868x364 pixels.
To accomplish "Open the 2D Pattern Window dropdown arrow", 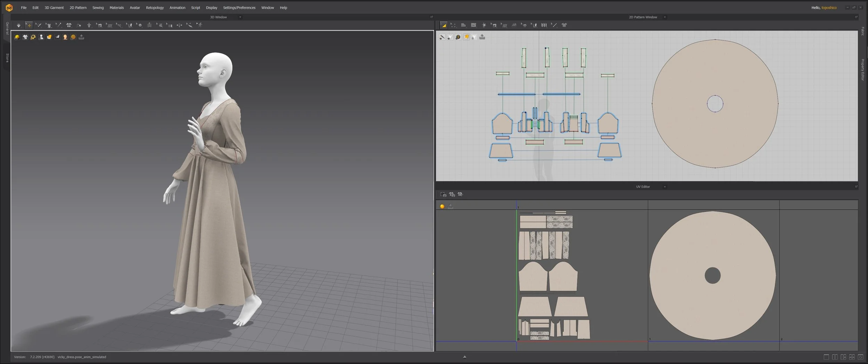I will pyautogui.click(x=665, y=17).
